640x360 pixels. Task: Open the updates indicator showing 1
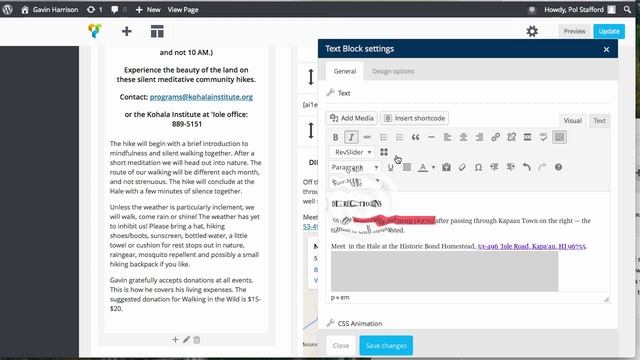94,9
